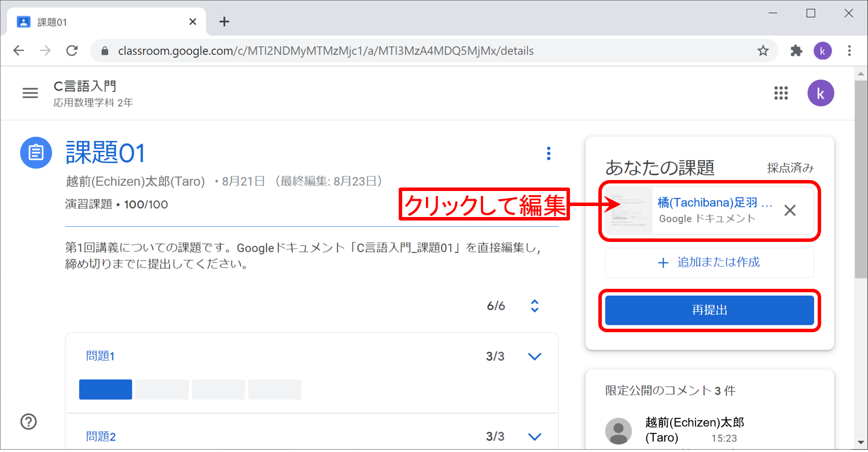Click the browser forward arrow
Image resolution: width=868 pixels, height=452 pixels.
(x=45, y=51)
